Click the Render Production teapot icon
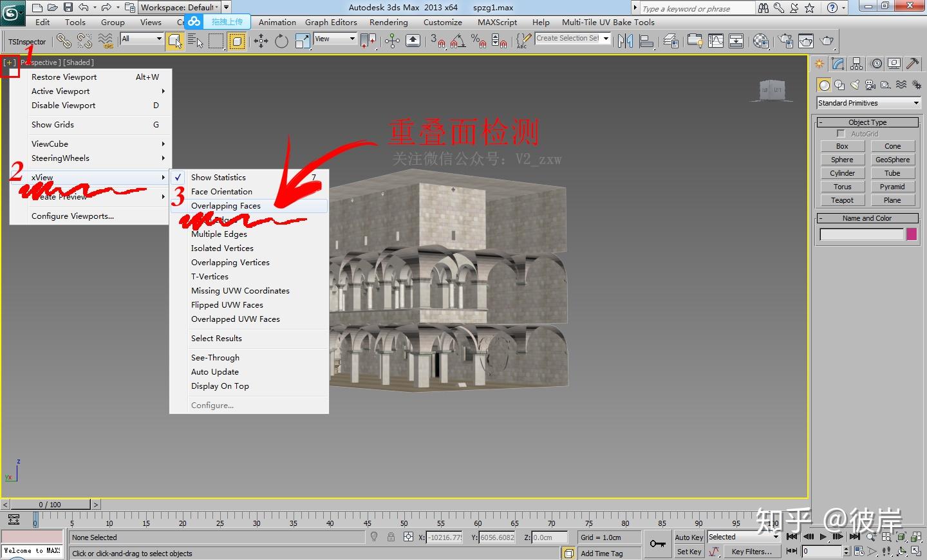Screen dimensions: 927x560 click(827, 41)
